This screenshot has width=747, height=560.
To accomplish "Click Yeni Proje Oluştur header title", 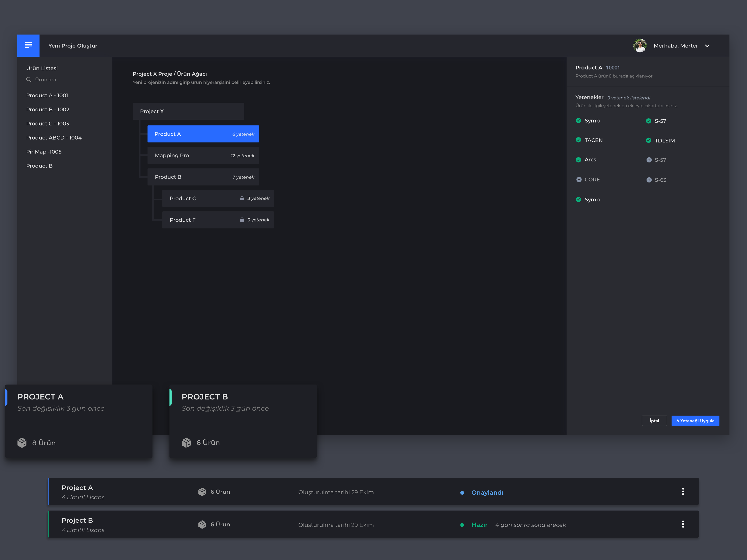I will tap(73, 45).
